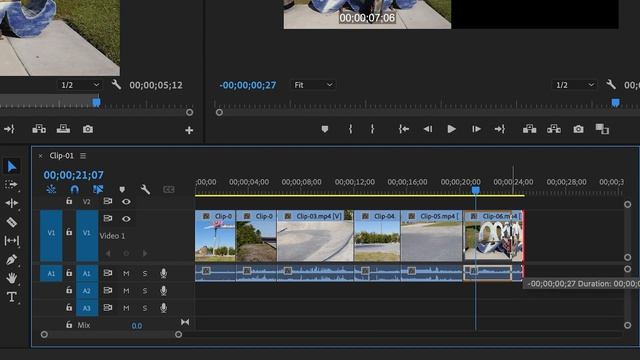The width and height of the screenshot is (640, 360).
Task: Select the Selection tool arrow
Action: (x=11, y=167)
